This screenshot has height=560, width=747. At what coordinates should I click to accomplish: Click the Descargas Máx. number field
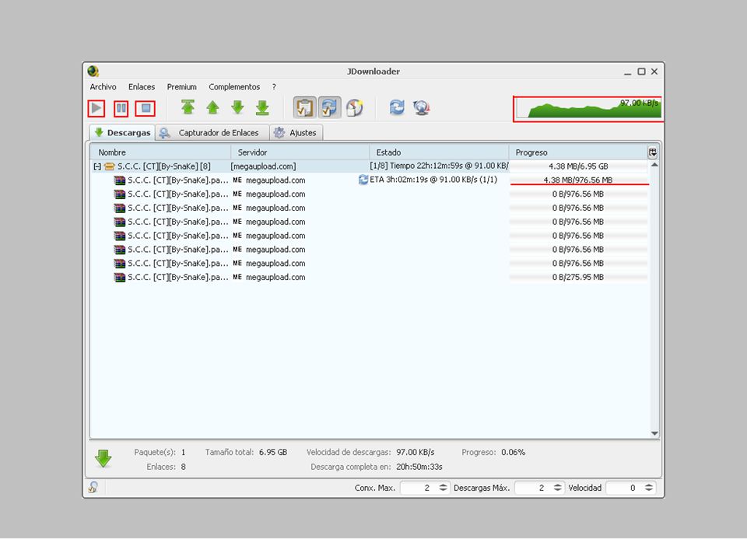click(x=533, y=488)
